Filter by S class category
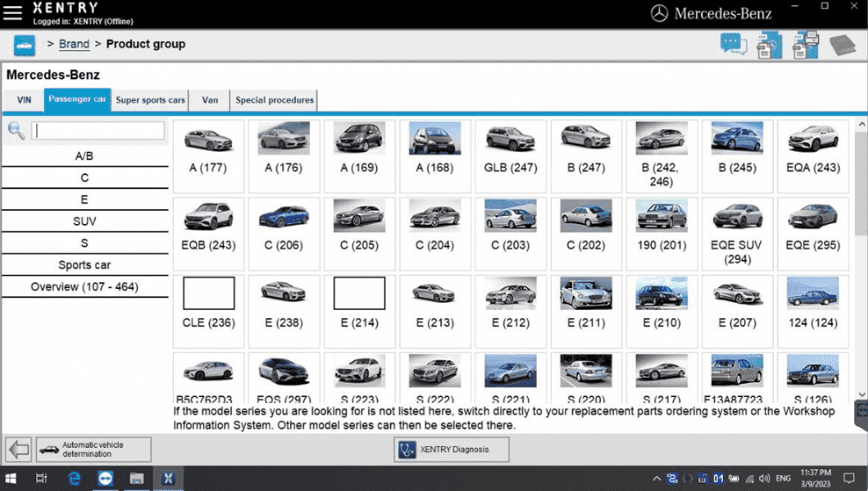The width and height of the screenshot is (868, 491). [x=84, y=243]
